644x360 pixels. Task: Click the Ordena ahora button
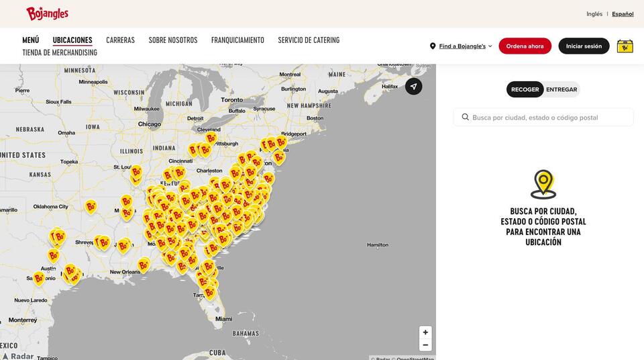[x=525, y=46]
